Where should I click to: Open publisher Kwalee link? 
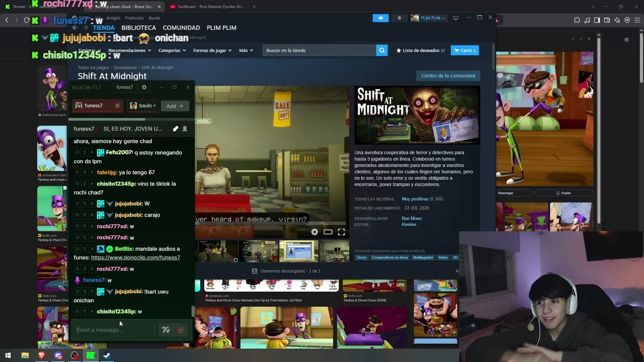point(409,224)
